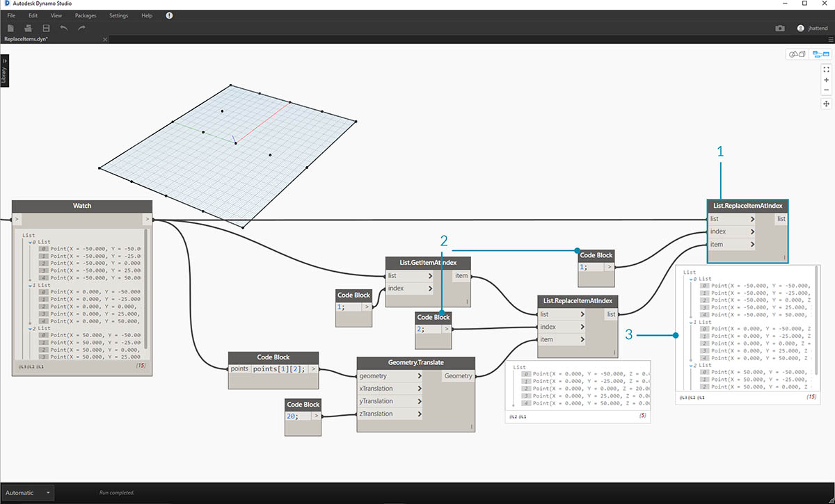Screen dimensions: 835x504
Task: Open the Settings menu
Action: (x=118, y=15)
